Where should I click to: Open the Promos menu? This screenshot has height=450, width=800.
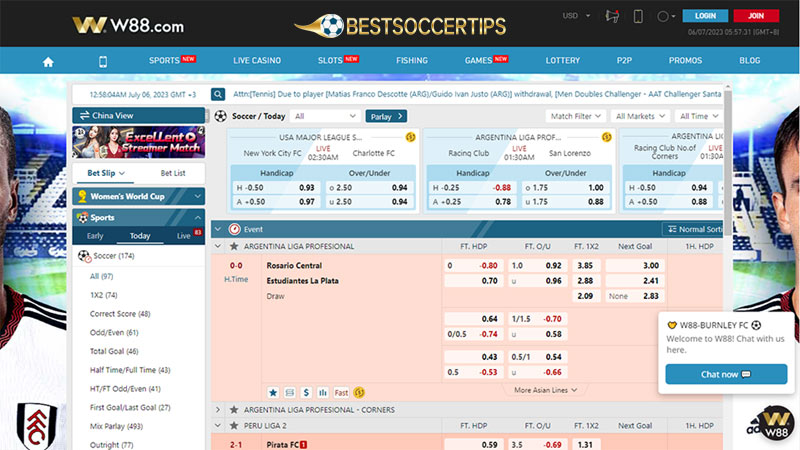[x=685, y=61]
